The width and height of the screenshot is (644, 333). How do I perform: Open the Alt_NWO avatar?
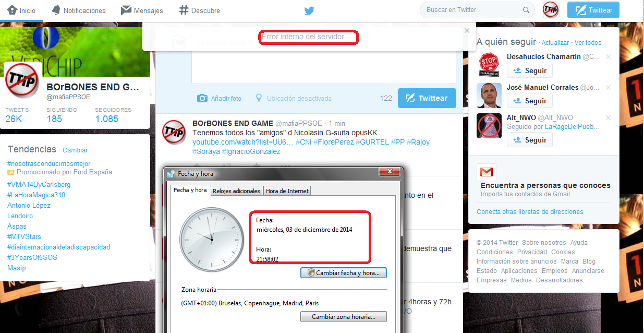489,126
